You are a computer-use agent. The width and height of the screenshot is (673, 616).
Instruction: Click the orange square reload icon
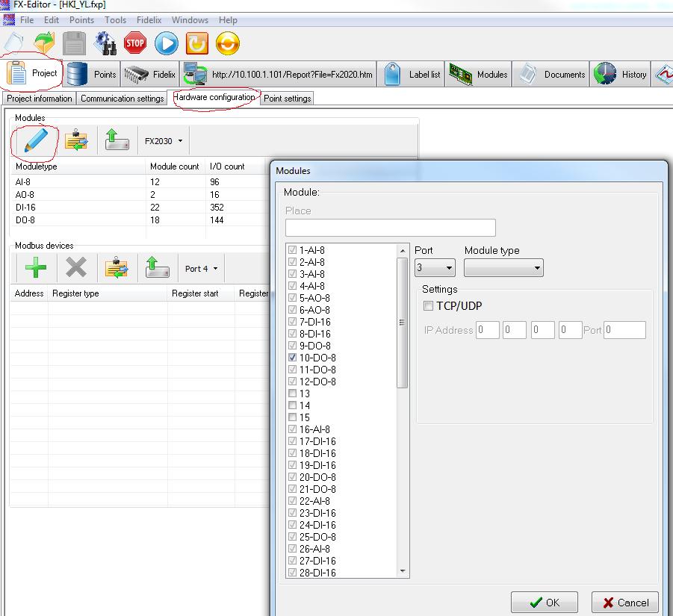pyautogui.click(x=197, y=43)
